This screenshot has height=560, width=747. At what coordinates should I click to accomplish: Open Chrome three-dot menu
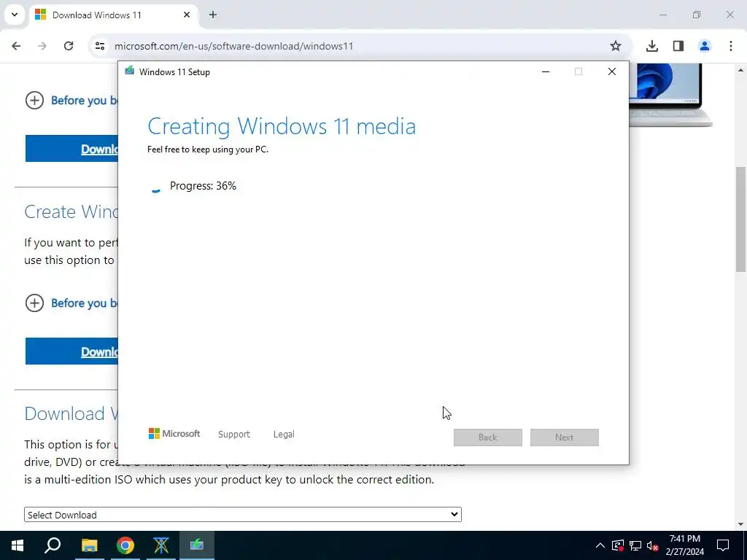(x=731, y=46)
